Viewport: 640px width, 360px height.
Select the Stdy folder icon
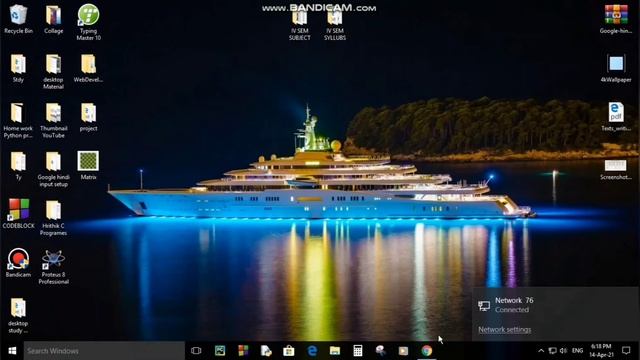pyautogui.click(x=18, y=68)
